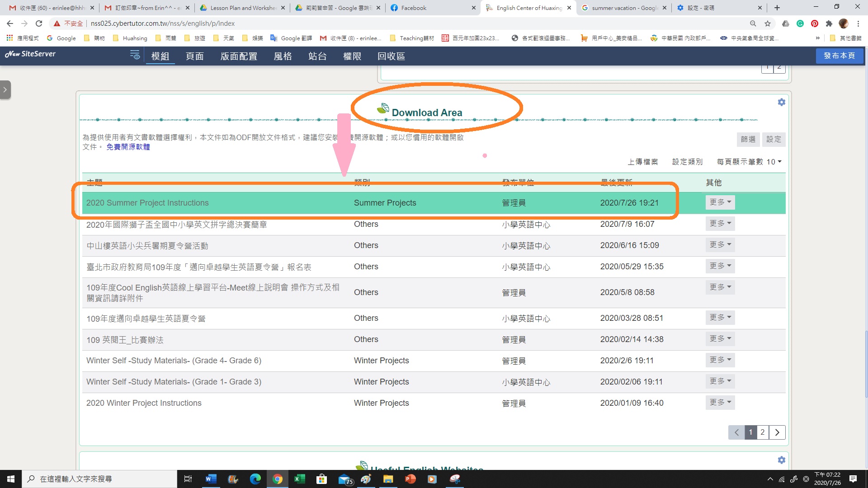This screenshot has width=868, height=488.
Task: Expand the left side panel arrow
Action: point(5,90)
